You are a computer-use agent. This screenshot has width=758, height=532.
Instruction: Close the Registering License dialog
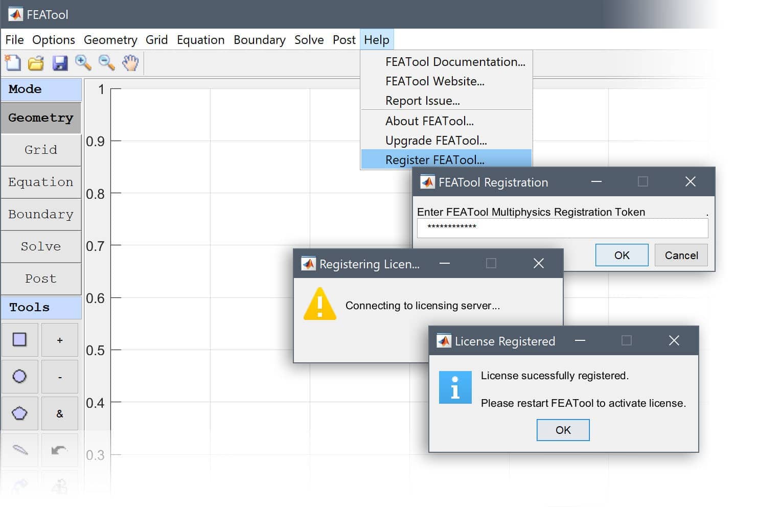coord(539,263)
